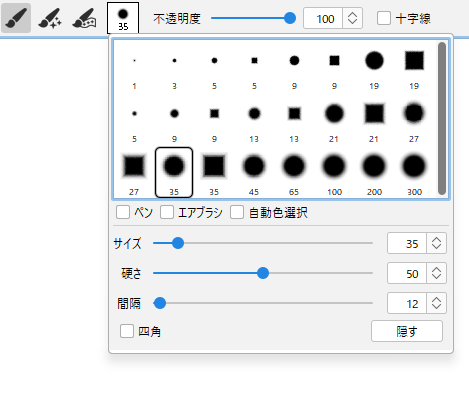Select the palette pattern brush tool
This screenshot has width=469, height=395.
84,18
